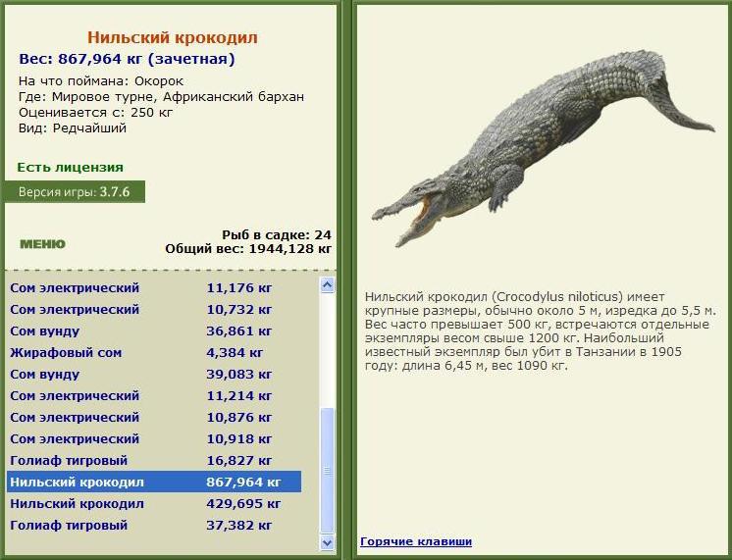Image resolution: width=732 pixels, height=560 pixels.
Task: Click the Версия игры: 3.7.6 label
Action: 75,192
